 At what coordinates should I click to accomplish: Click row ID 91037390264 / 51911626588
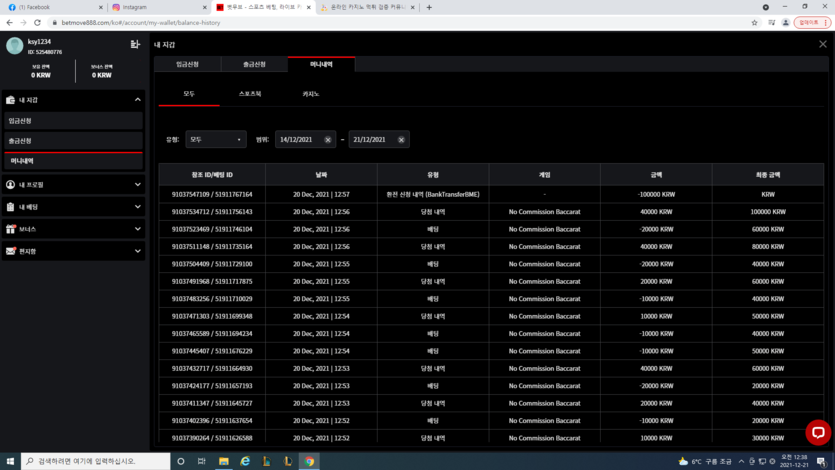(x=212, y=438)
